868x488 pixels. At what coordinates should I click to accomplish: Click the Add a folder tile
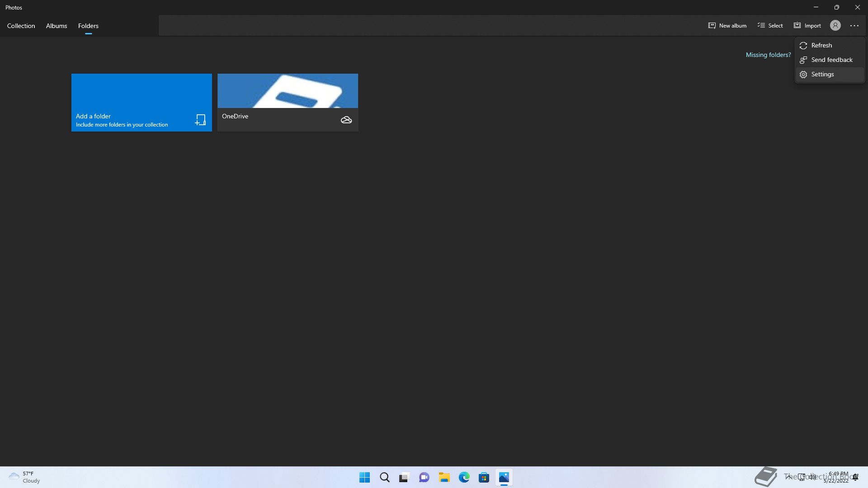[x=142, y=103]
